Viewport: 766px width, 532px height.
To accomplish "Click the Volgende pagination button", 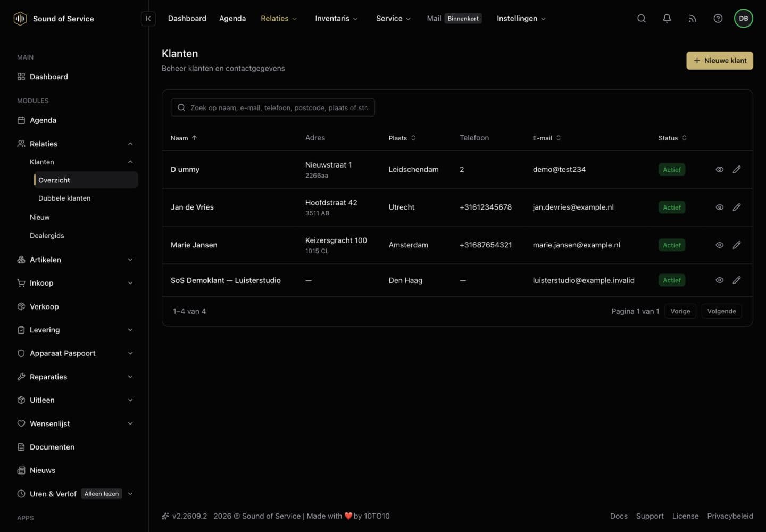I will 721,311.
